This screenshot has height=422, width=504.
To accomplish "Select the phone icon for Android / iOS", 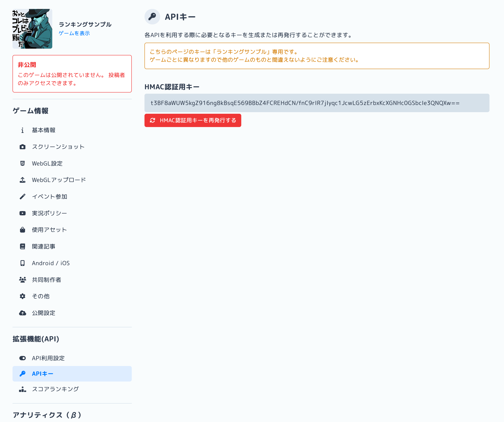I will coord(23,263).
